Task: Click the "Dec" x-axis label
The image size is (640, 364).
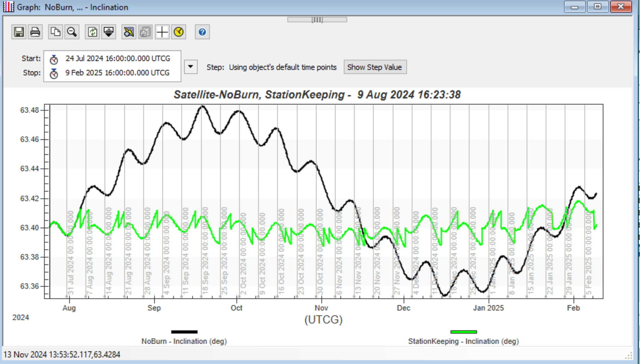Action: (403, 308)
